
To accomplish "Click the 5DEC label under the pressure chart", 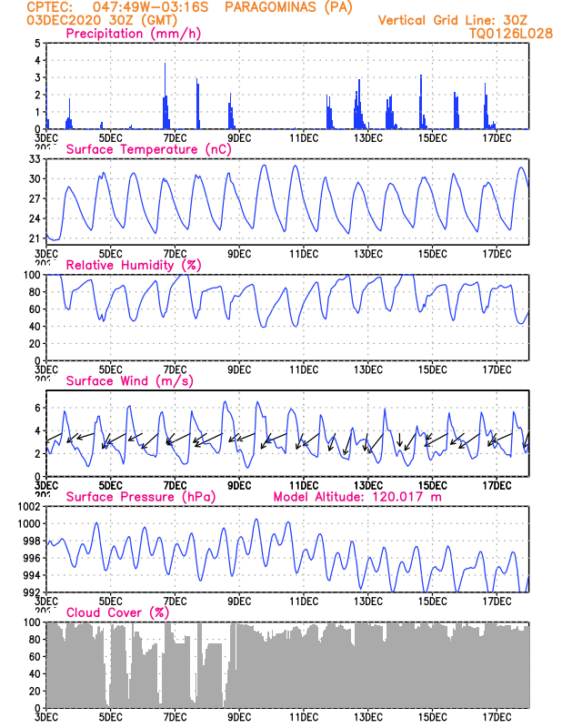I will click(110, 602).
